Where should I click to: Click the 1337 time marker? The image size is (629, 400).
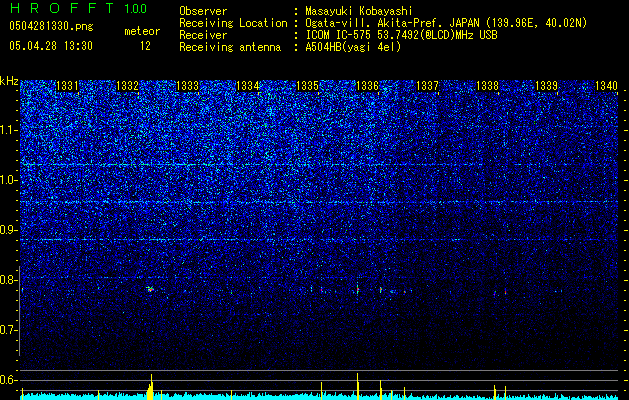click(428, 86)
